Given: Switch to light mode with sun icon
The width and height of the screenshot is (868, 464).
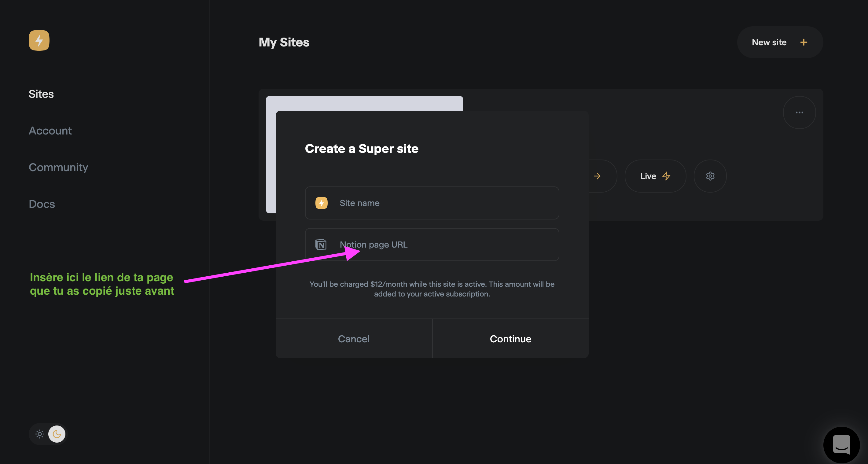Looking at the screenshot, I should click(x=40, y=434).
